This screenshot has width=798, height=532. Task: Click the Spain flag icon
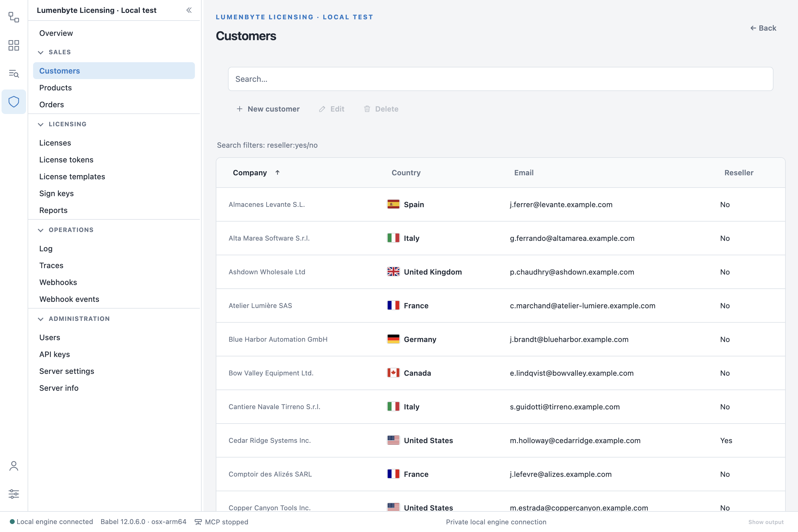[393, 204]
